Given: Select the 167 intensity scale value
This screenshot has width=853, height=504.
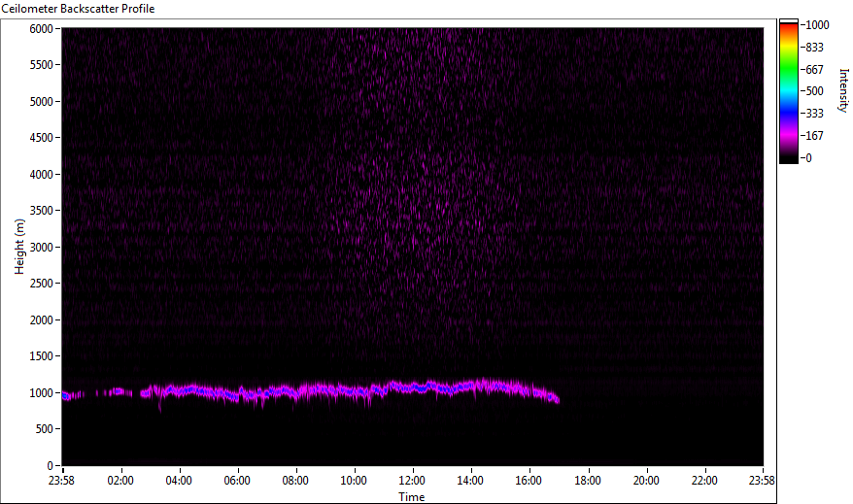Looking at the screenshot, I should point(814,136).
